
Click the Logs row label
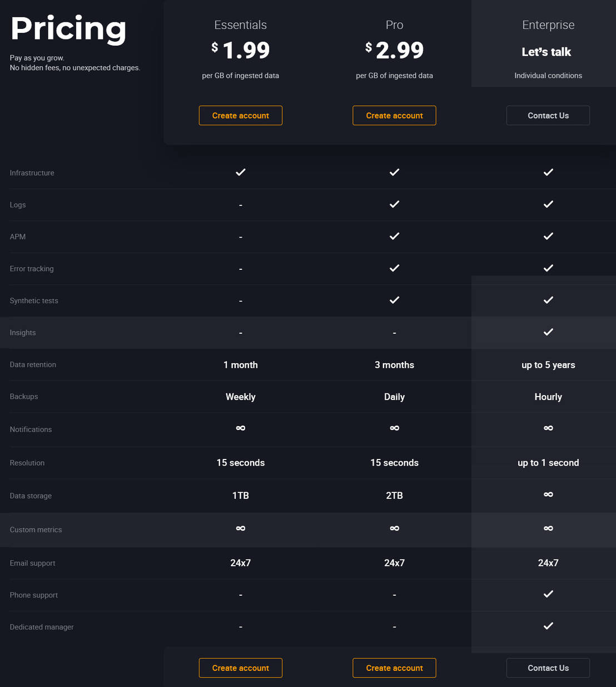[x=18, y=205]
